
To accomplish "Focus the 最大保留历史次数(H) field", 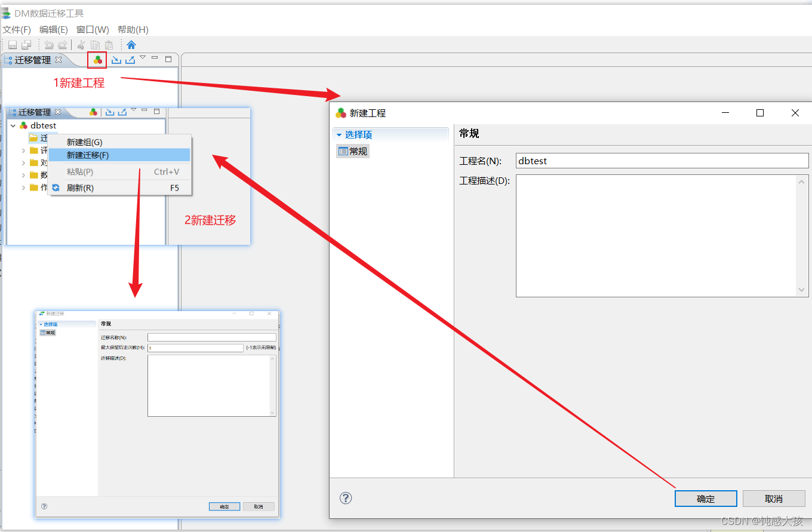I will click(195, 348).
